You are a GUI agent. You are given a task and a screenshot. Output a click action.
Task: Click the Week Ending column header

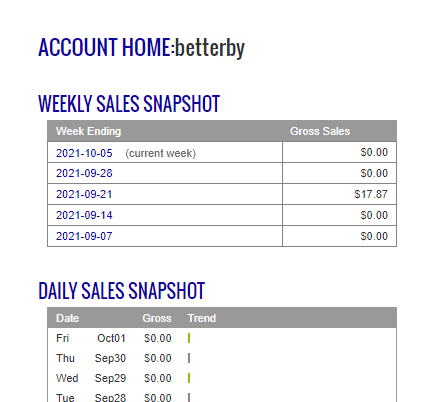click(88, 131)
